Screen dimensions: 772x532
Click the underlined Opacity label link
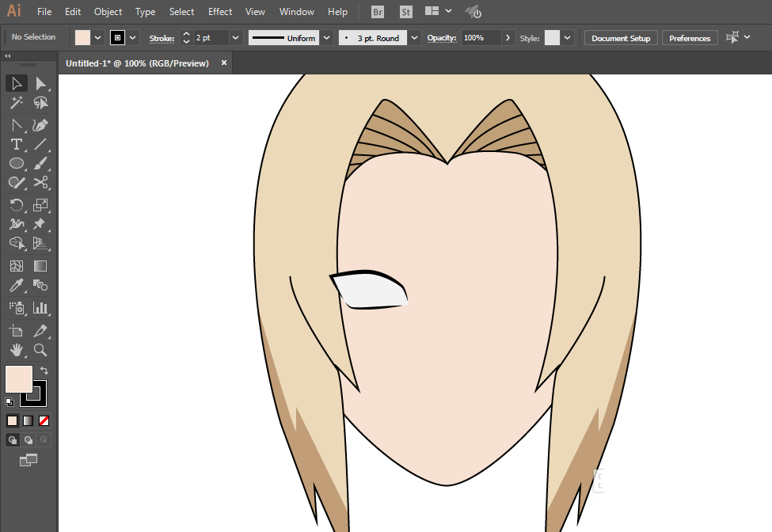[x=442, y=38]
